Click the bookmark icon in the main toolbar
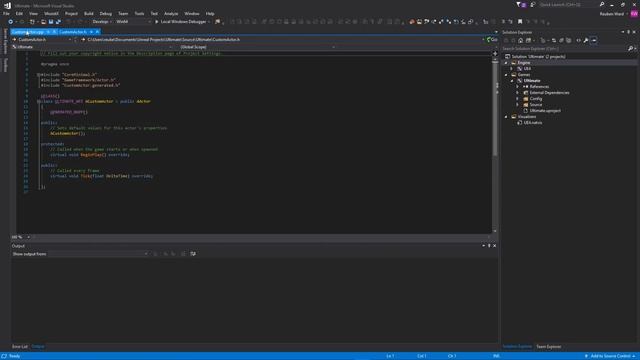Image resolution: width=640 pixels, height=360 pixels. click(520, 22)
